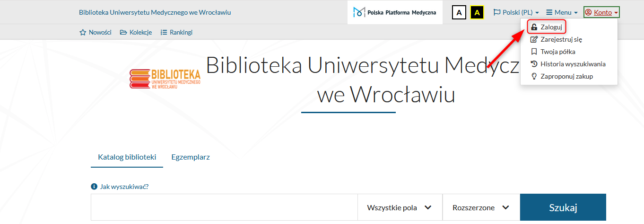
Task: Open Twoja półka bookmark entry
Action: pyautogui.click(x=557, y=52)
